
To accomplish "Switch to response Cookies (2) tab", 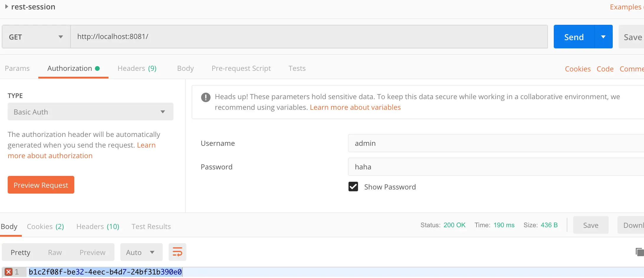I will point(45,227).
